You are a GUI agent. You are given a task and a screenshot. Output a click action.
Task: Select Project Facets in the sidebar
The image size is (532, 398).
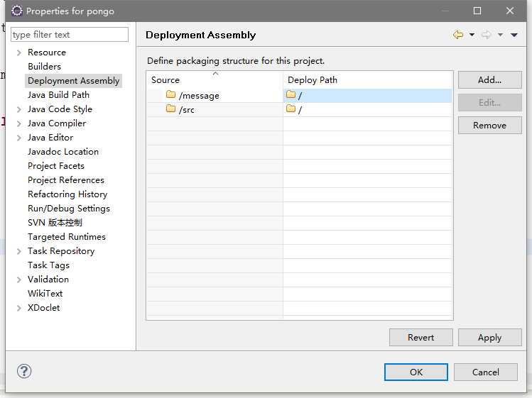pos(56,166)
